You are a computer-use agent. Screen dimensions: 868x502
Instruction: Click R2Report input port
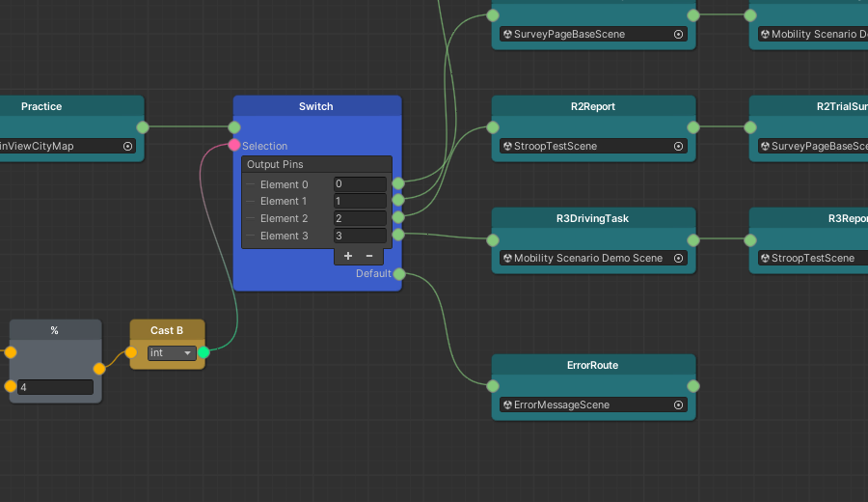493,127
